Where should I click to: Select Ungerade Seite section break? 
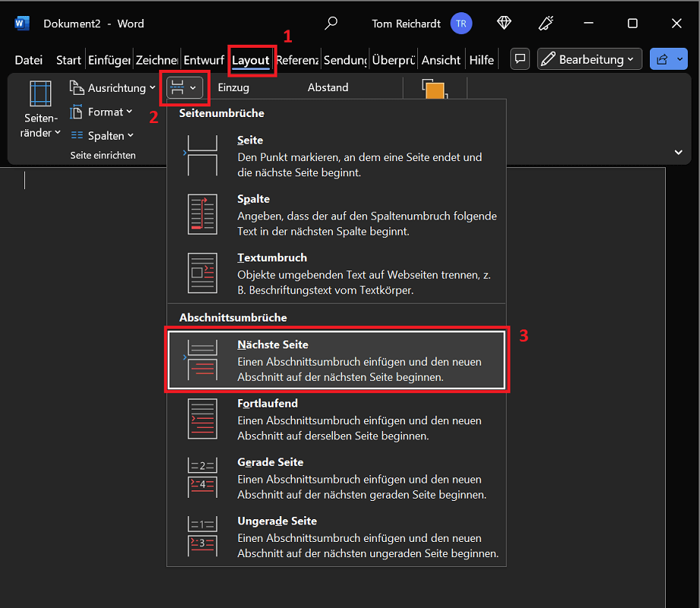coord(337,537)
